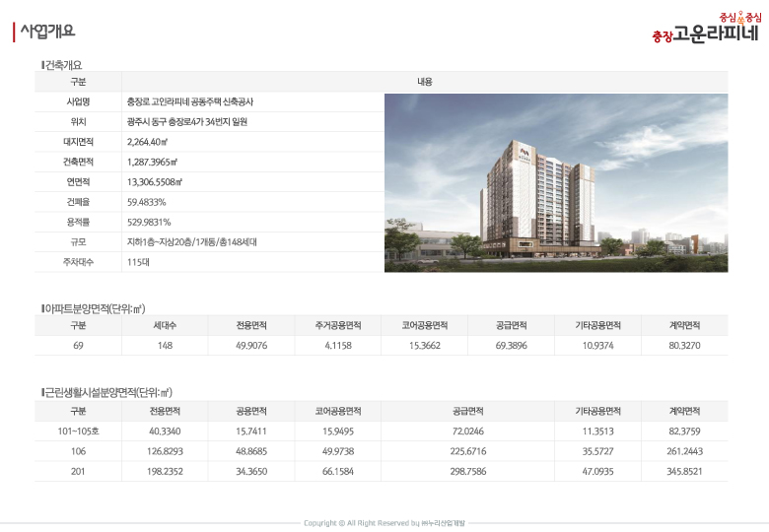Click the 용적률 value 529.9831%
The height and width of the screenshot is (532, 769).
[x=149, y=222]
